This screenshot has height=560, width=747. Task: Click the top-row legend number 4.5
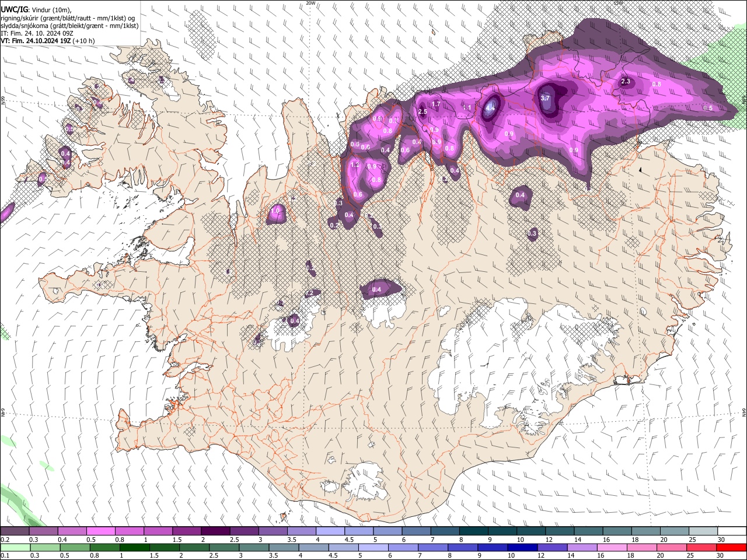pos(348,540)
